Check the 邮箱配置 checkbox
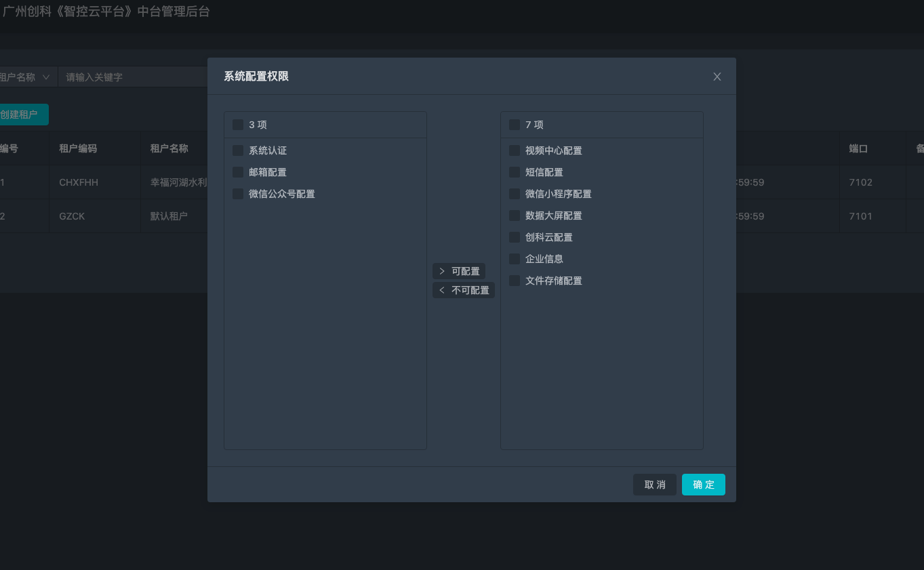The height and width of the screenshot is (570, 924). (x=238, y=172)
